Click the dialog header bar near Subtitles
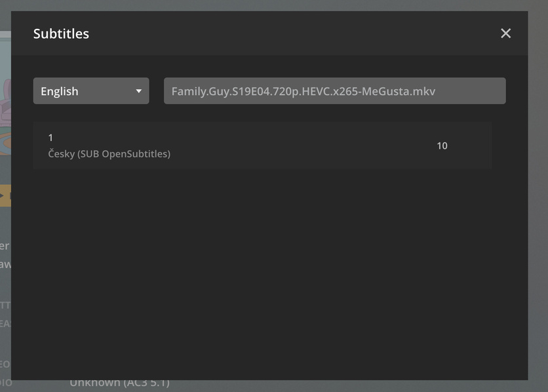The image size is (548, 392). click(262, 33)
